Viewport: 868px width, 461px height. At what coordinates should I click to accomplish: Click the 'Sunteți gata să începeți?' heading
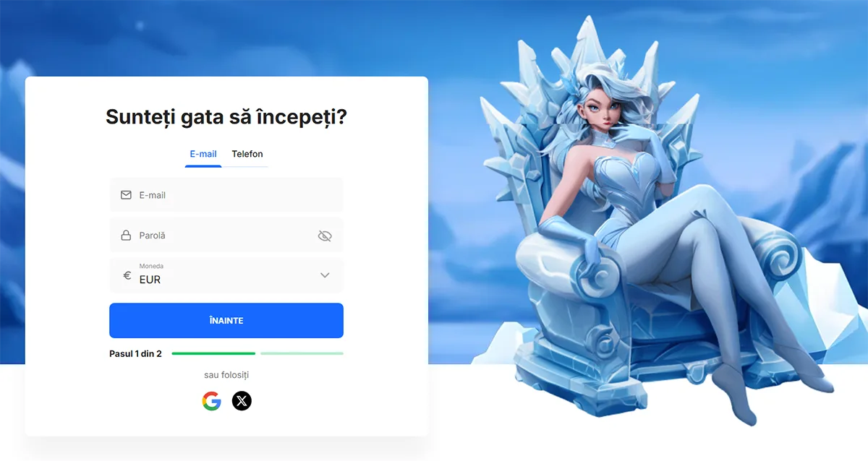coord(226,117)
